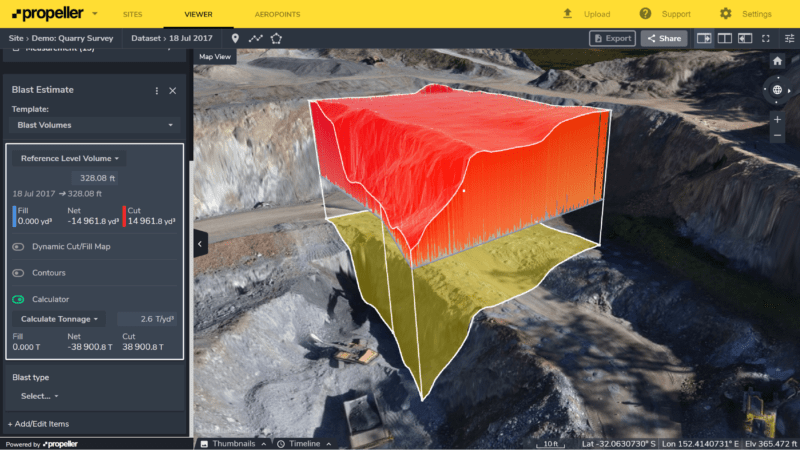Click the Net -38 900.8 T tonnage value

(90, 347)
